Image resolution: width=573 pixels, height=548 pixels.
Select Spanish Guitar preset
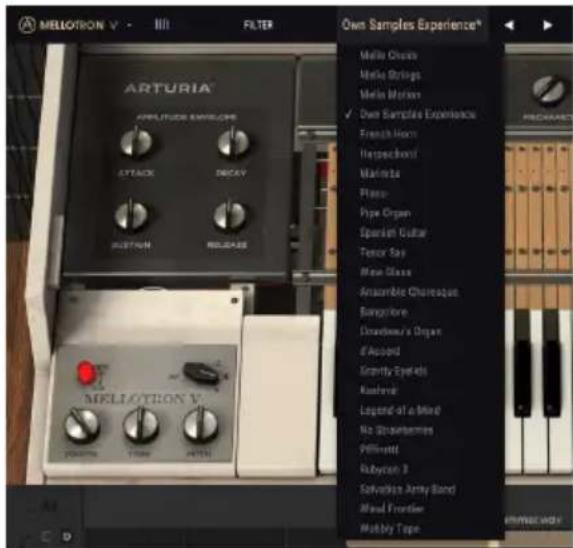[x=393, y=233]
